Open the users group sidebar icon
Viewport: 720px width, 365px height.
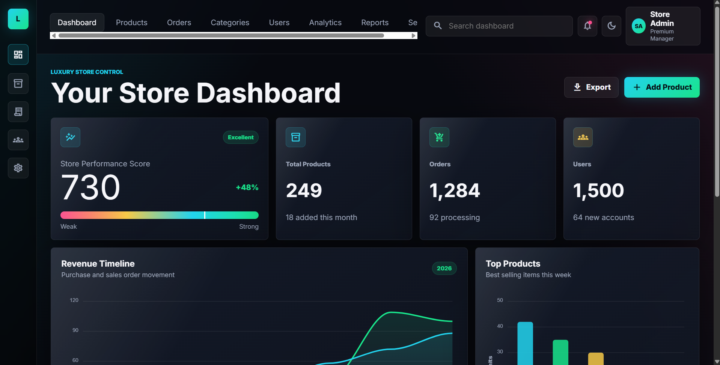point(18,140)
